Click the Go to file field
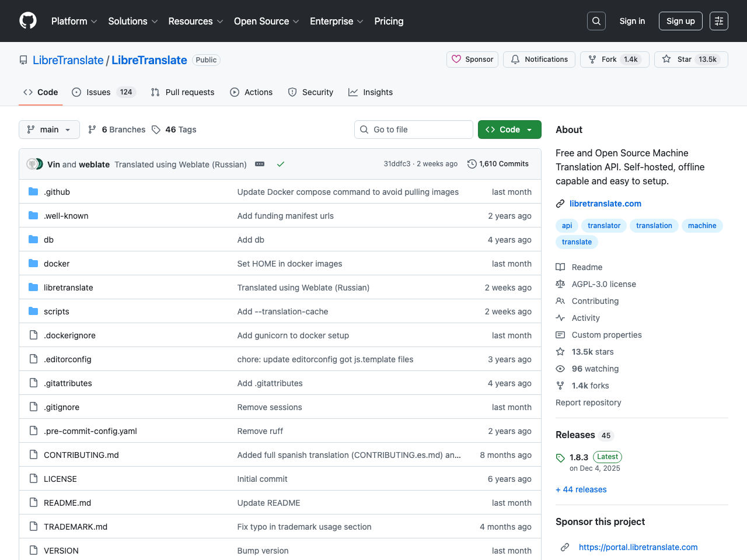The height and width of the screenshot is (560, 747). (414, 129)
